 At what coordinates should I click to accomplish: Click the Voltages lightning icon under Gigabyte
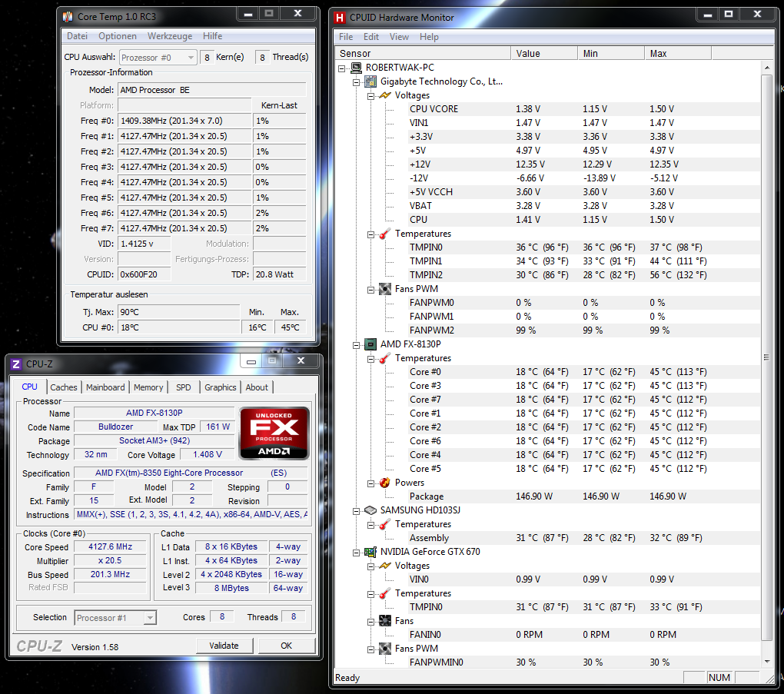coord(385,95)
